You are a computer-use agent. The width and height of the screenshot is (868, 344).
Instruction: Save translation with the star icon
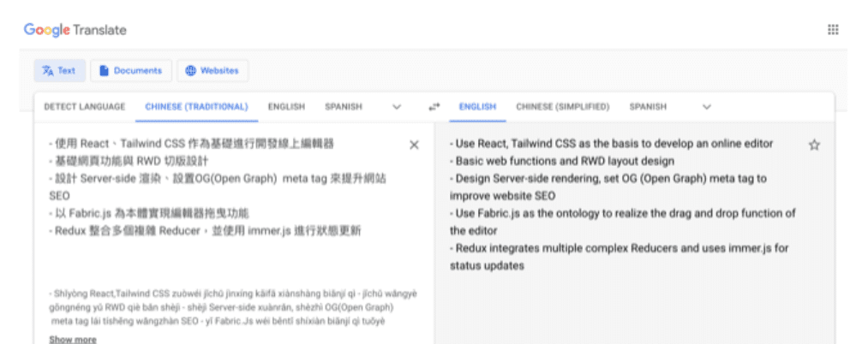[814, 145]
